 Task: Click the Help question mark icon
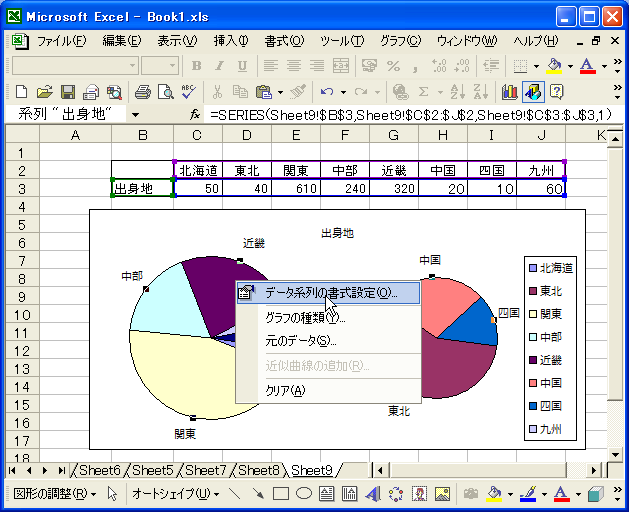click(556, 92)
